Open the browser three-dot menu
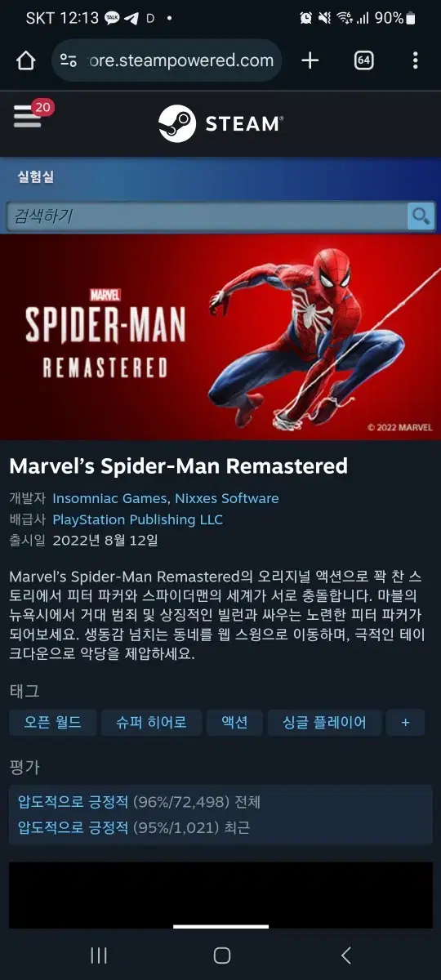 point(415,60)
